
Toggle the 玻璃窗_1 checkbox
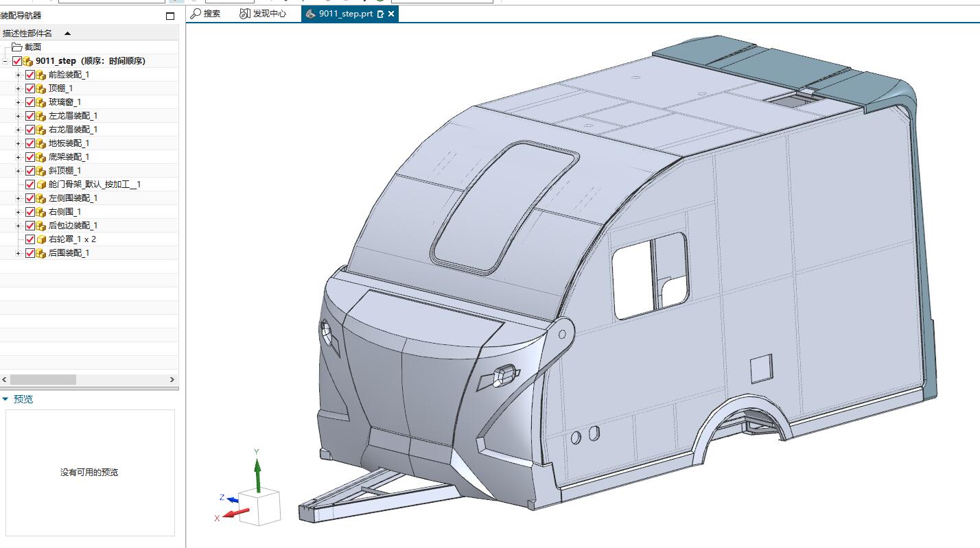click(30, 102)
